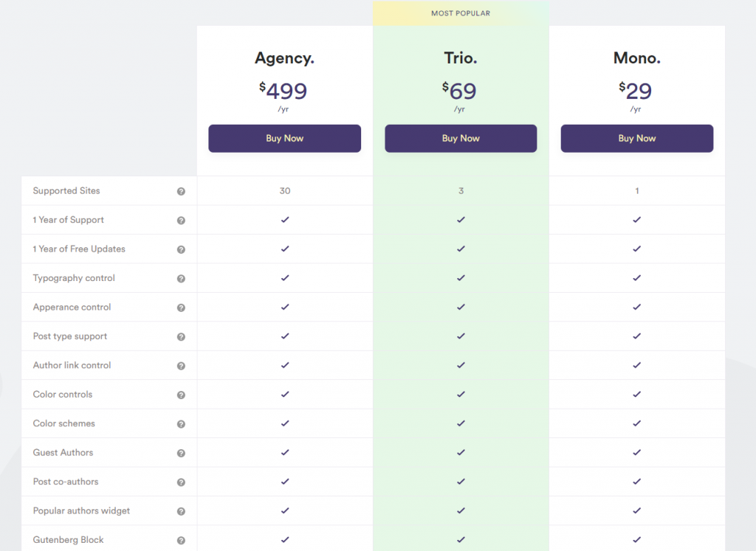Purchase the Mono plan with Buy Now
The width and height of the screenshot is (756, 551).
[637, 138]
